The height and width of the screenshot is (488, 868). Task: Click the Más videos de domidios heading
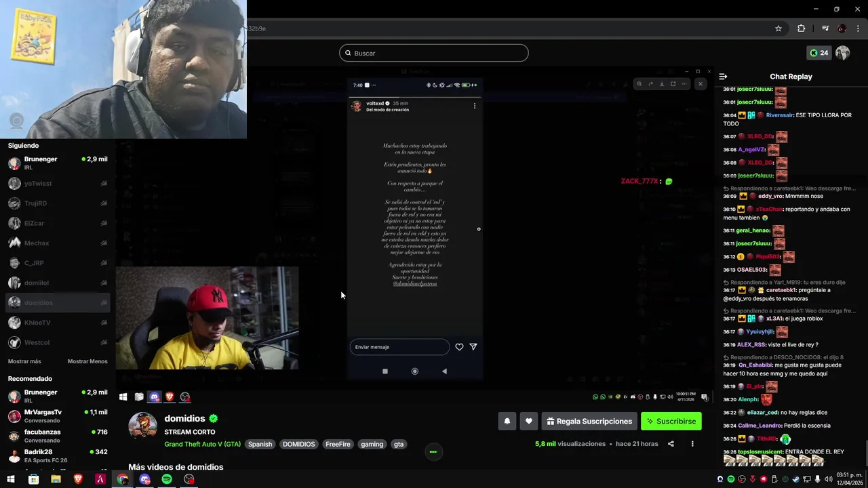point(176,467)
